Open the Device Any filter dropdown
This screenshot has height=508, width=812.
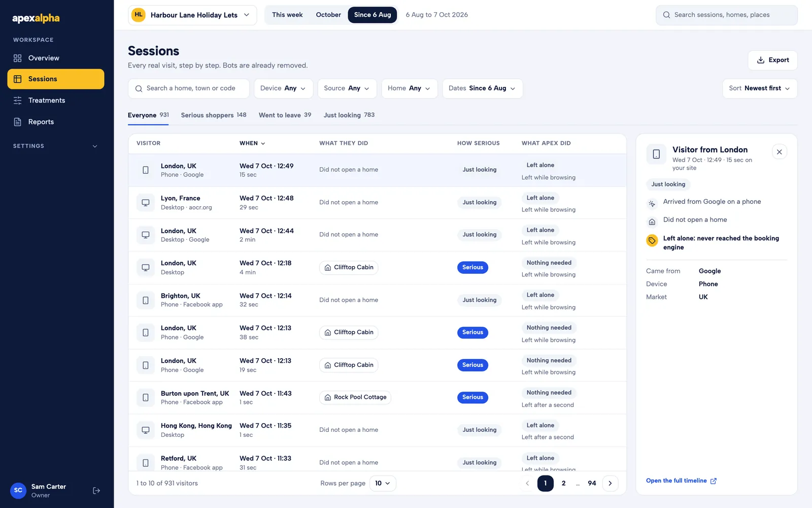click(x=283, y=88)
